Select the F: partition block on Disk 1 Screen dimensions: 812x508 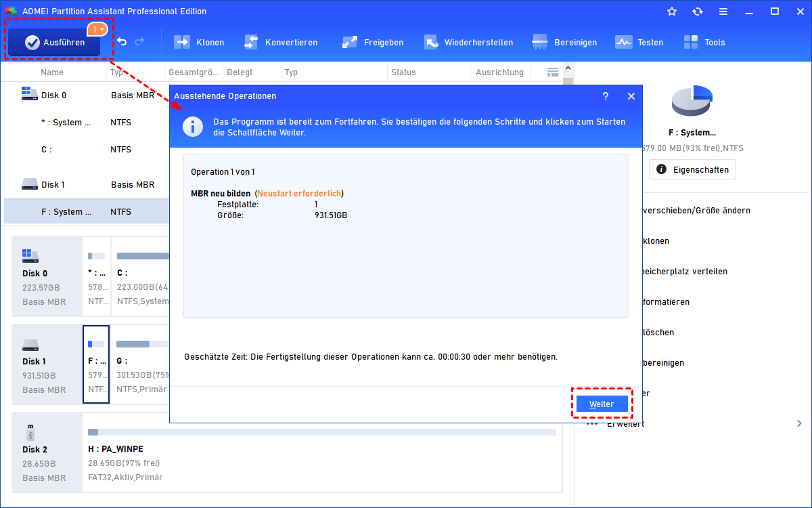pos(96,364)
